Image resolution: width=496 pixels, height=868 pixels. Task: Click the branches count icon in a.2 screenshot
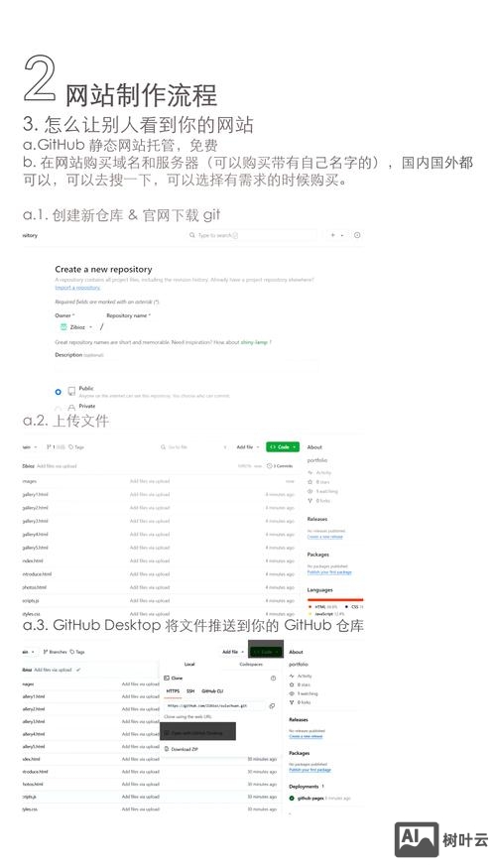coord(49,446)
